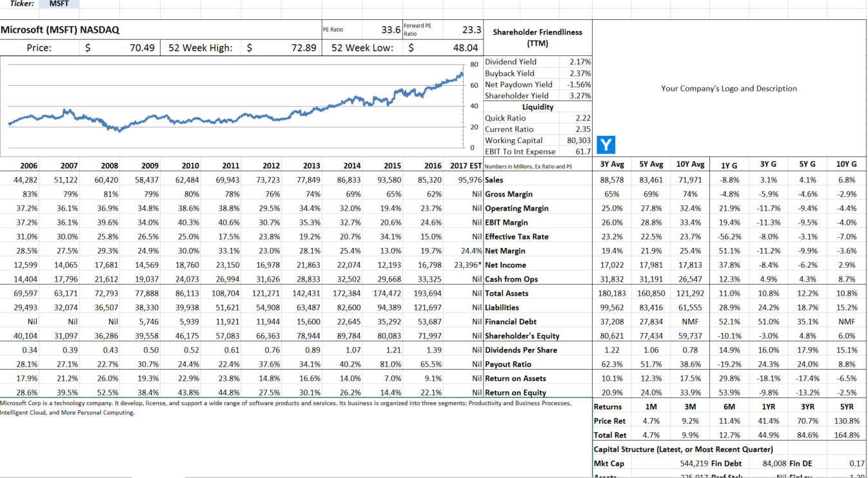Click the Gross Margin row label
This screenshot has height=478, width=868.
coord(509,195)
